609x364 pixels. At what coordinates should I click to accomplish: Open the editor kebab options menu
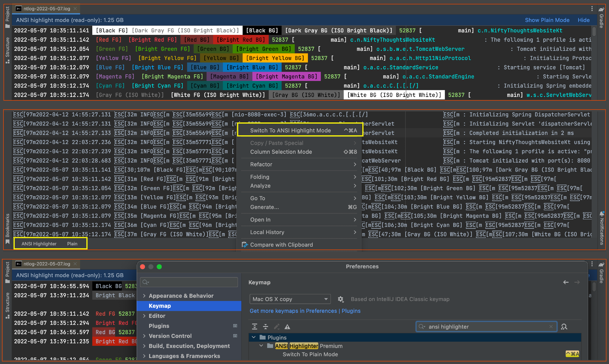point(591,8)
